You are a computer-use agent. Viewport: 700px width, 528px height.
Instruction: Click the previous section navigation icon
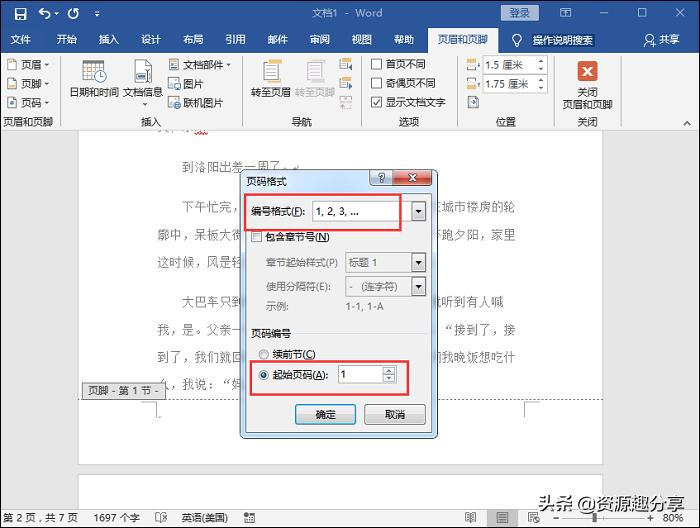pyautogui.click(x=346, y=65)
